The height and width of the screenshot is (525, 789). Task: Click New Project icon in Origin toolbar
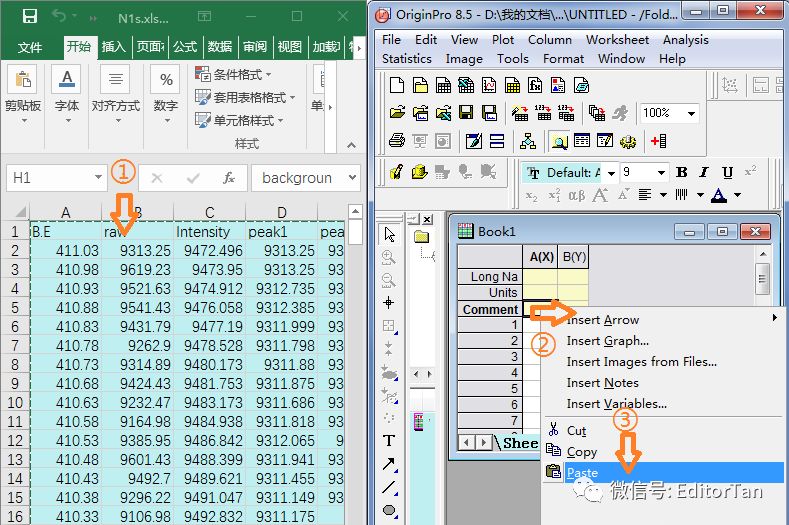(x=397, y=85)
